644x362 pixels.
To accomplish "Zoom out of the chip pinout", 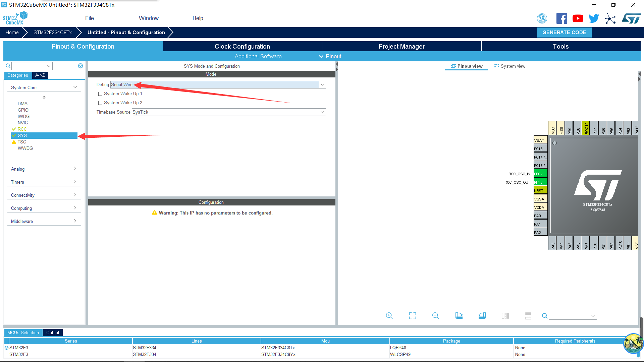I will click(x=435, y=316).
